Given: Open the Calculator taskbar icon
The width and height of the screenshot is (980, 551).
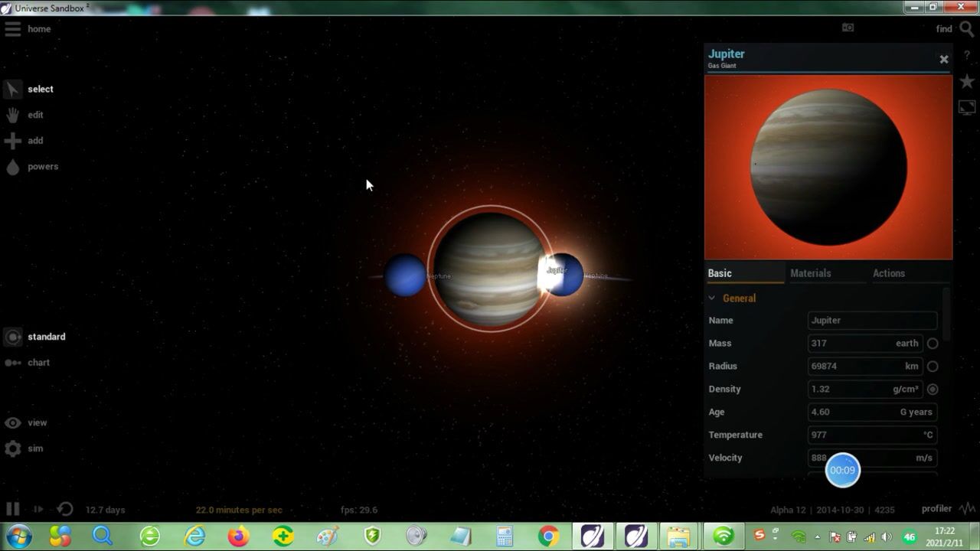Looking at the screenshot, I should pyautogui.click(x=505, y=536).
